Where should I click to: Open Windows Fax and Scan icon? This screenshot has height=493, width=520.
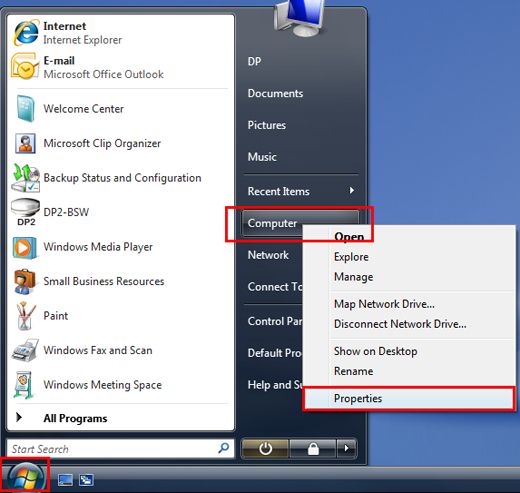tap(25, 350)
